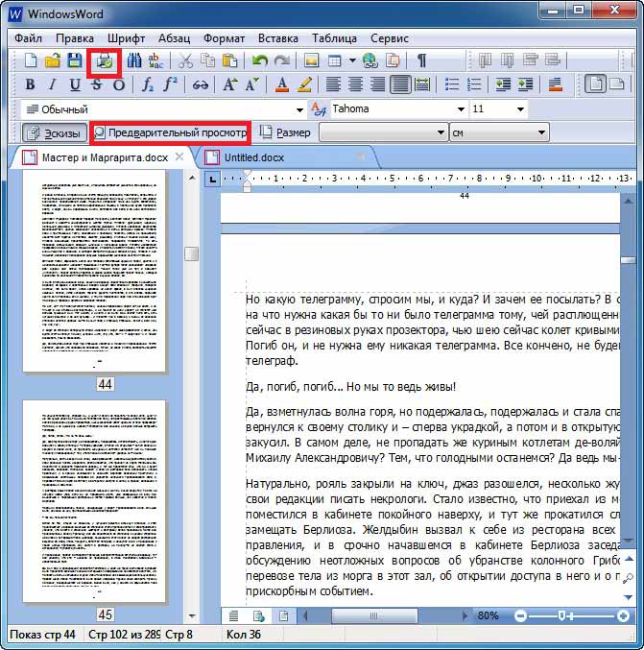Open the empty page size dropdown
This screenshot has width=644, height=650.
[x=384, y=132]
